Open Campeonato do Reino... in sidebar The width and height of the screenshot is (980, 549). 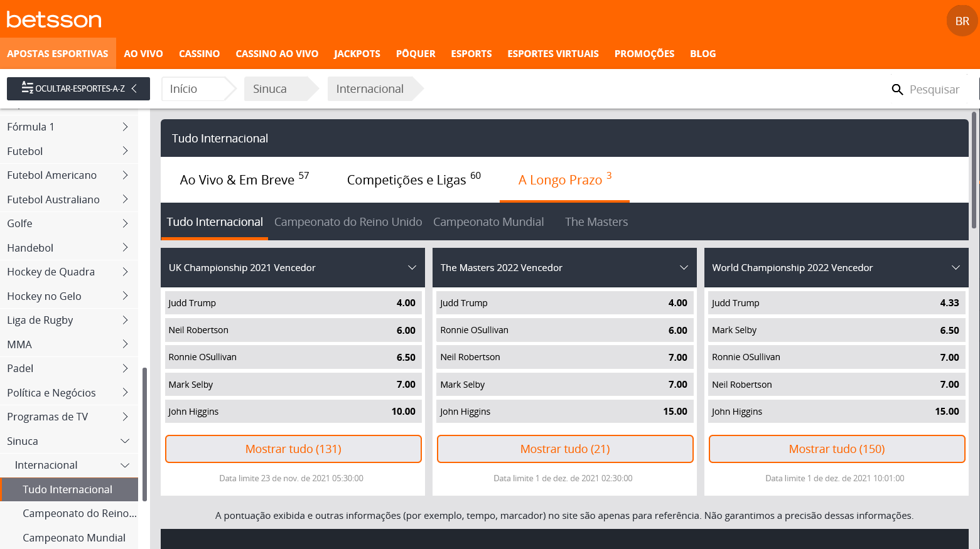pos(69,513)
